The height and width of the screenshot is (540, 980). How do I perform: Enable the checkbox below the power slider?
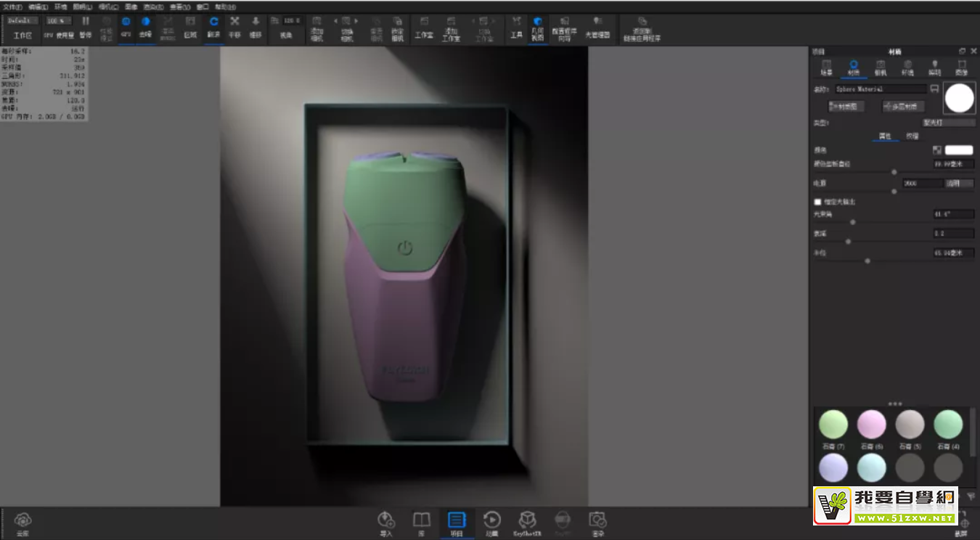tap(817, 202)
